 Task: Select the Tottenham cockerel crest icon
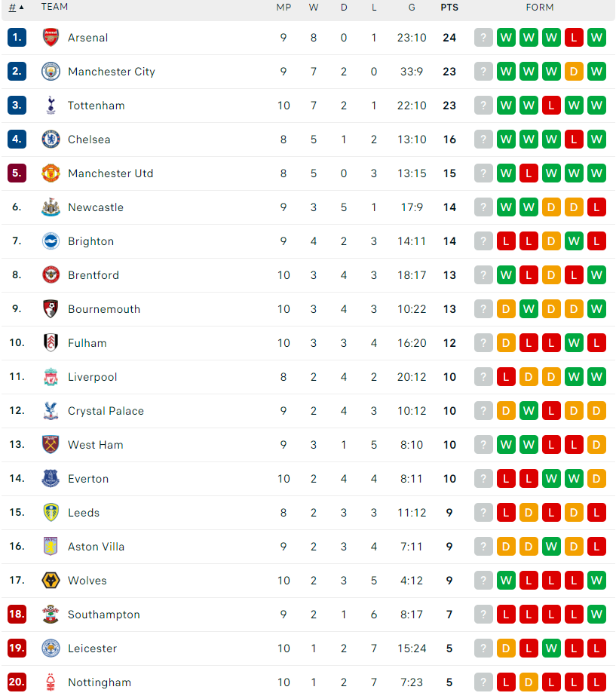(51, 106)
